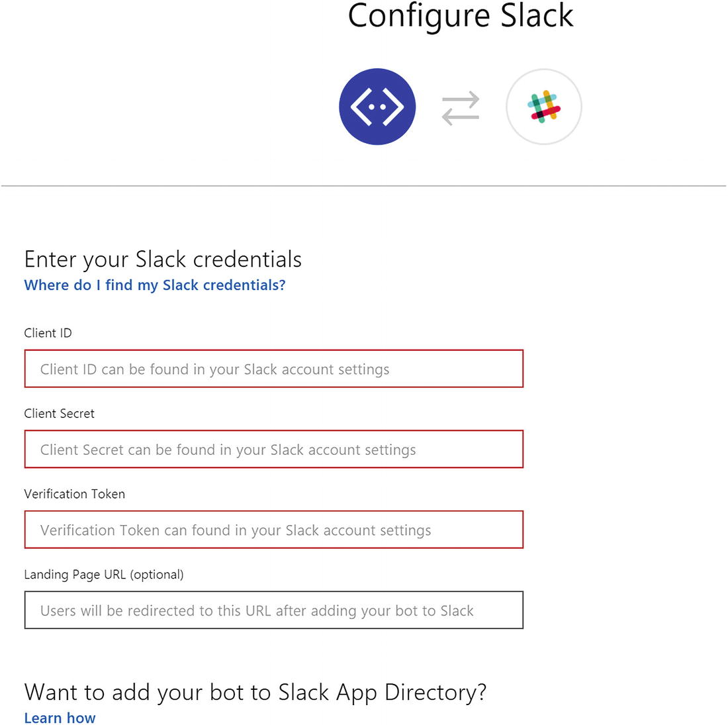
Task: Click the 'Client Secret' field label
Action: pos(59,414)
